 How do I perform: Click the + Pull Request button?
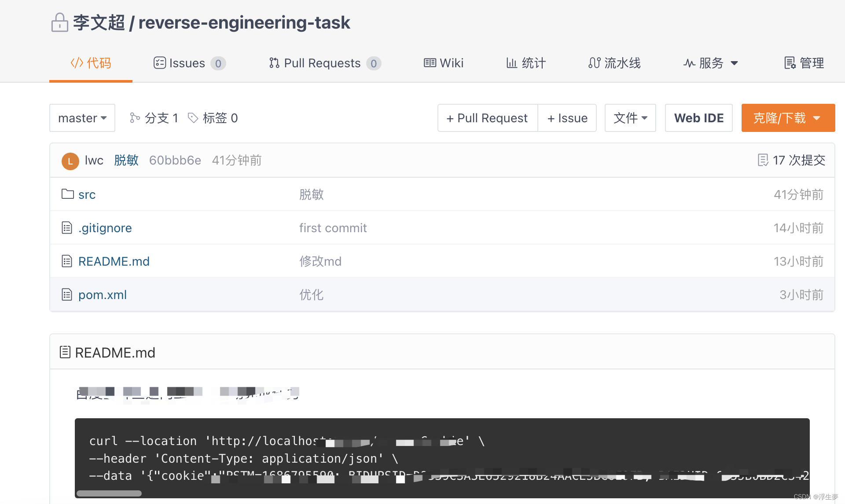[486, 117]
